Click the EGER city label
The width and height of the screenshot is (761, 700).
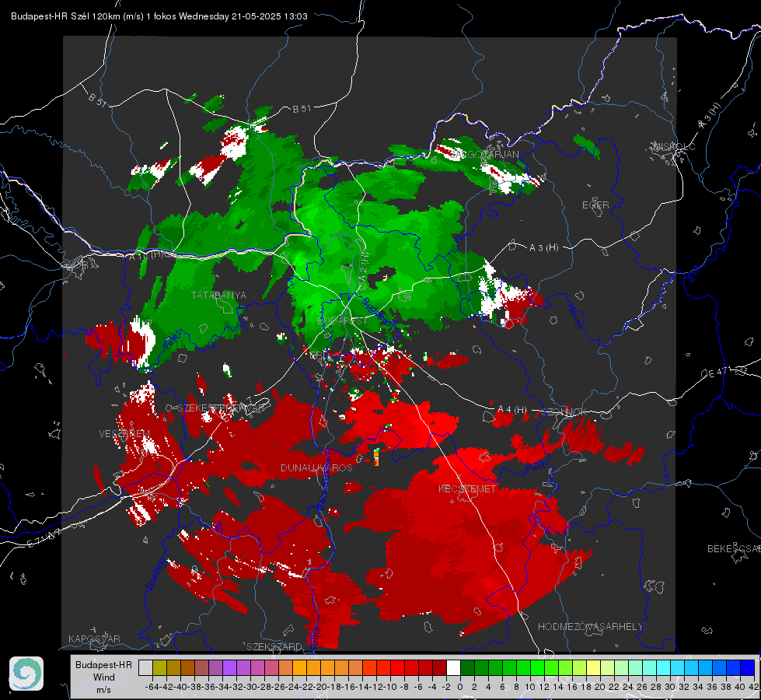tap(595, 205)
